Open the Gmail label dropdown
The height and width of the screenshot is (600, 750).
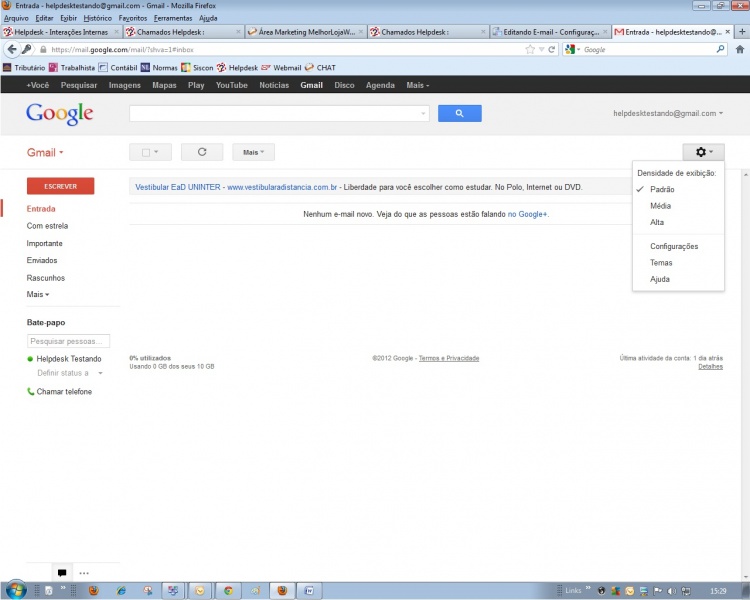[45, 152]
